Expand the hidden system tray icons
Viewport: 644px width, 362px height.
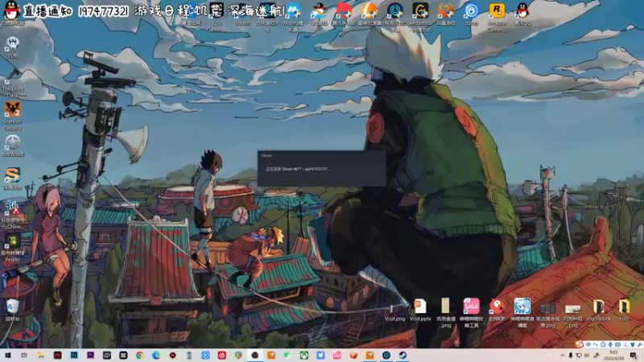click(x=563, y=356)
